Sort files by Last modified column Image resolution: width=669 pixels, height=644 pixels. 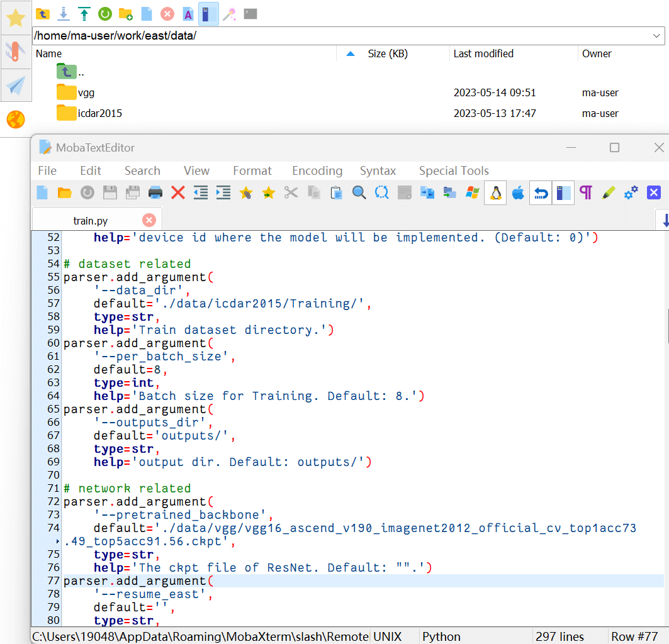click(x=483, y=53)
